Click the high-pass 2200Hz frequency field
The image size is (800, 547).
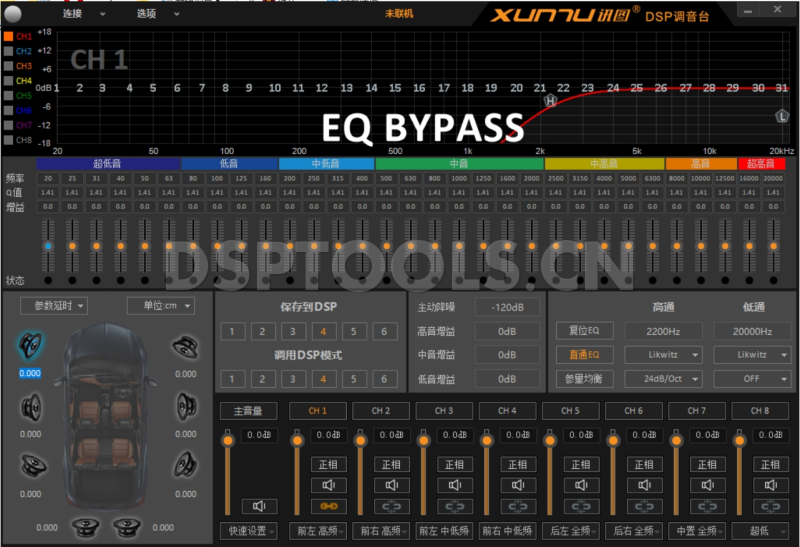click(x=664, y=331)
